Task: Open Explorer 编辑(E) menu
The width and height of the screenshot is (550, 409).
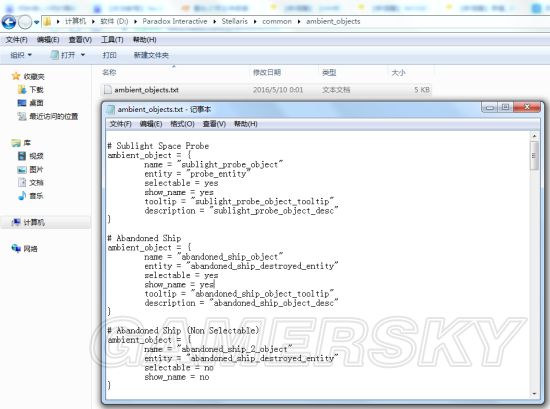Action: [48, 40]
